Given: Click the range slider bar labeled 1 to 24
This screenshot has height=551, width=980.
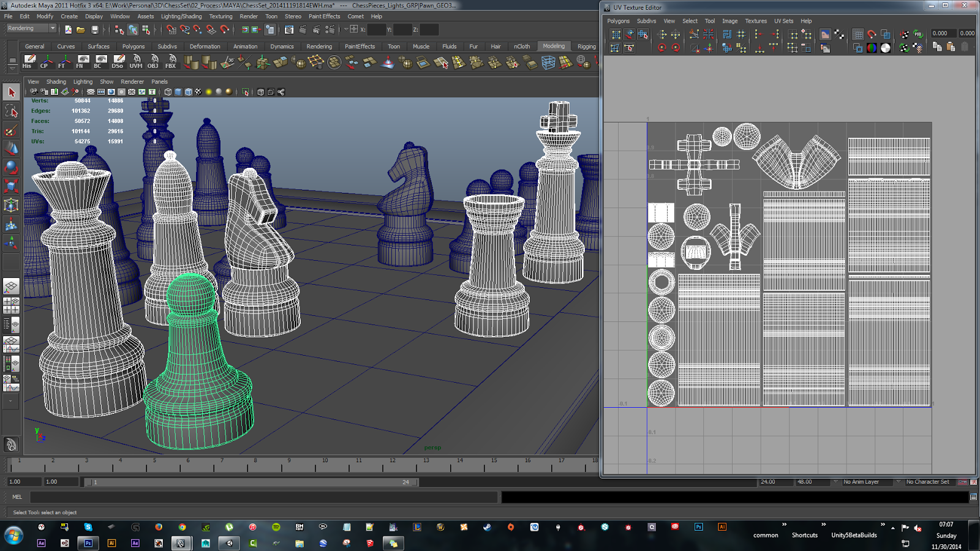Looking at the screenshot, I should click(x=251, y=482).
